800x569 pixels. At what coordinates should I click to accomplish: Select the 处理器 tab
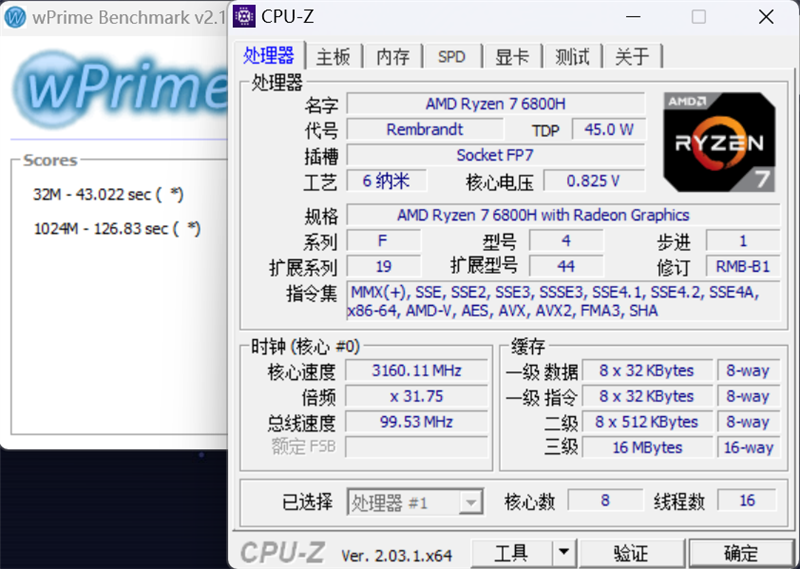(269, 55)
